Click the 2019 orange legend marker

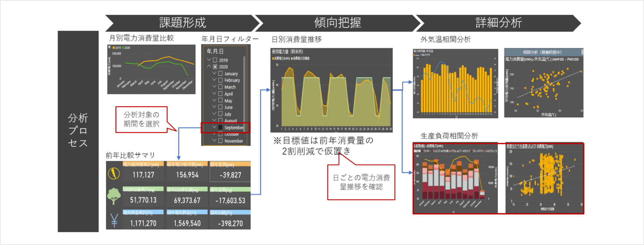(x=114, y=48)
